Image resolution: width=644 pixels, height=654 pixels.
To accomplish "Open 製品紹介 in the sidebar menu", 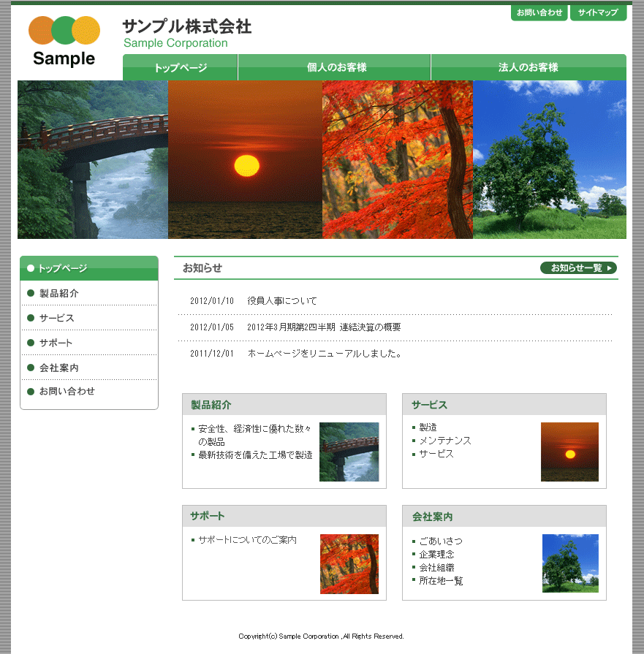I will click(59, 293).
